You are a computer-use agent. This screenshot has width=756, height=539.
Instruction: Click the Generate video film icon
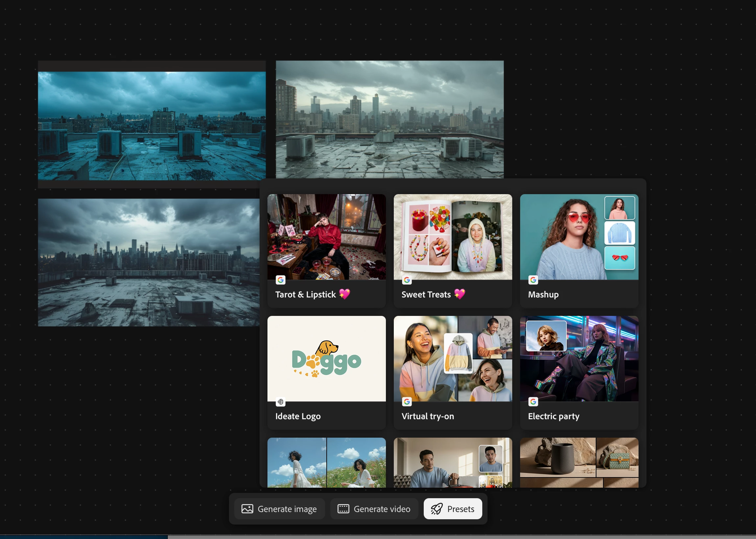tap(343, 509)
